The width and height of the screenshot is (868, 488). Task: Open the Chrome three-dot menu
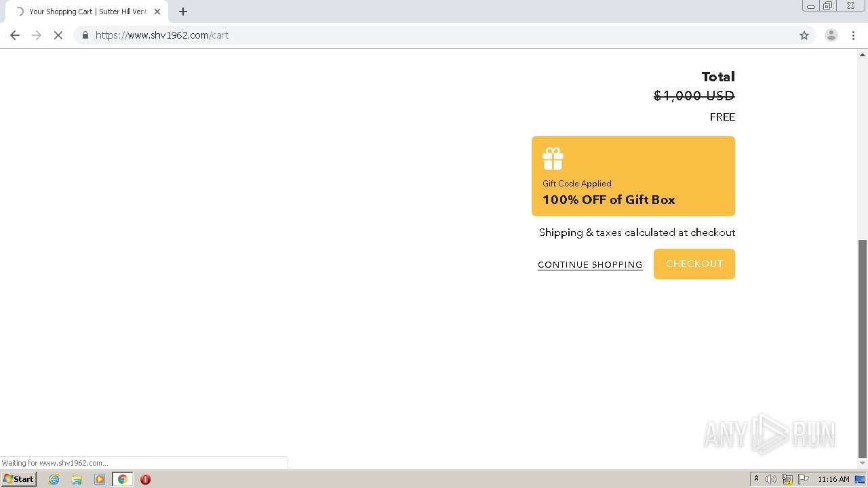tap(854, 35)
